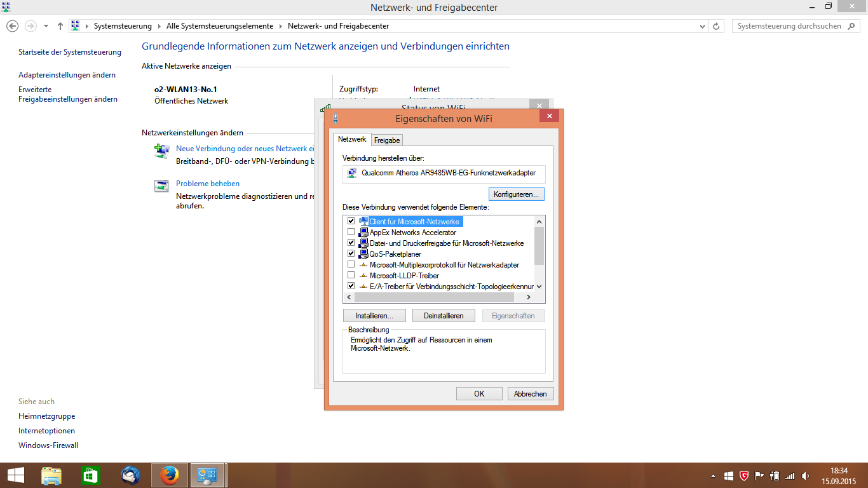
Task: Refresh the address bar location
Action: point(717,26)
